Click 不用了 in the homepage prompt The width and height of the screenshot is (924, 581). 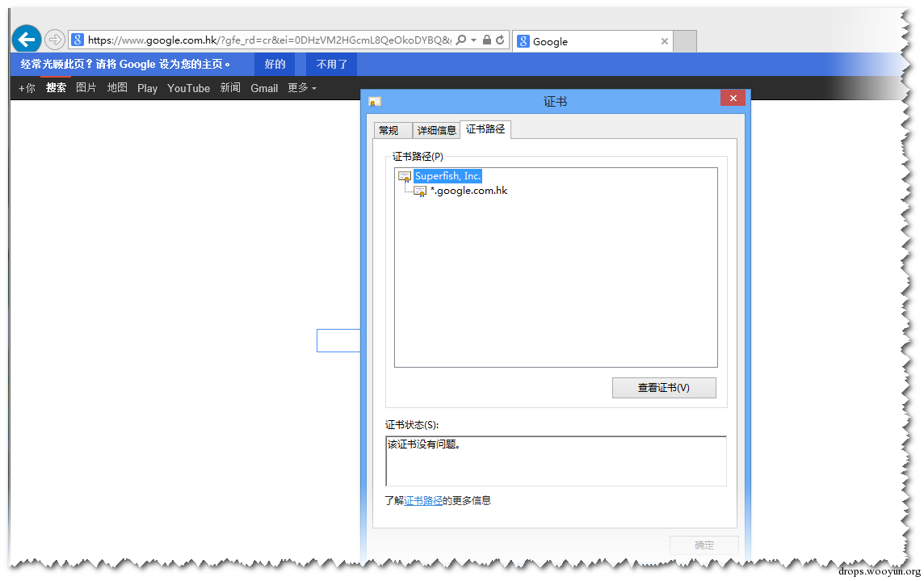point(332,65)
